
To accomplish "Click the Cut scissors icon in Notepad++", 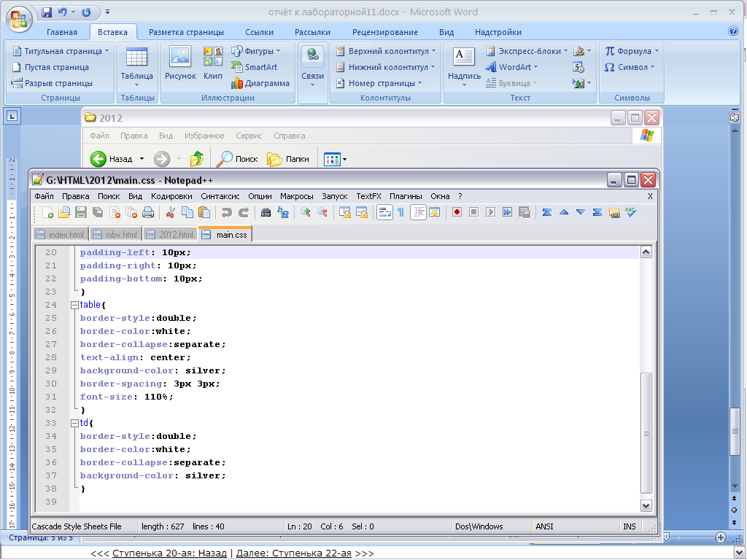I will 170,212.
